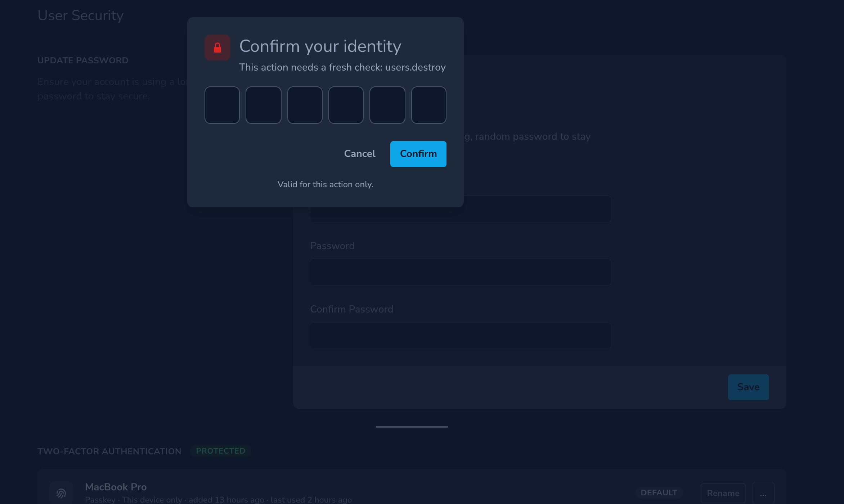Click the fourth verification code digit box
Viewport: 844px width, 504px height.
coord(346,105)
